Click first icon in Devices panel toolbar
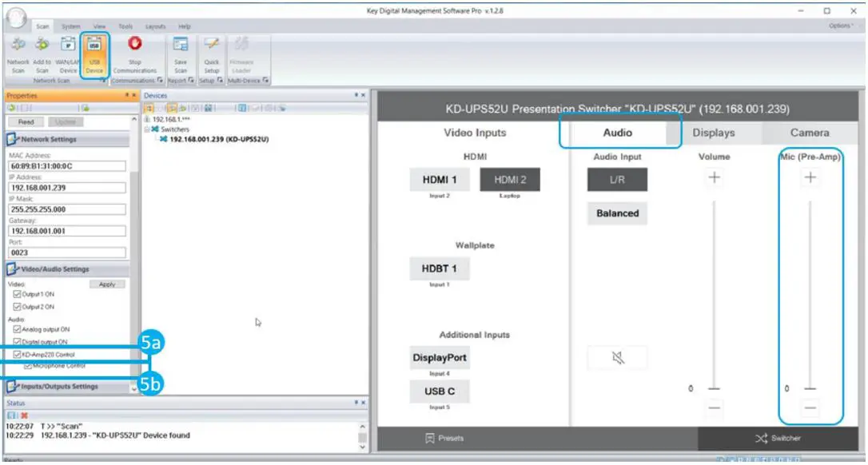The height and width of the screenshot is (465, 868). pos(149,108)
